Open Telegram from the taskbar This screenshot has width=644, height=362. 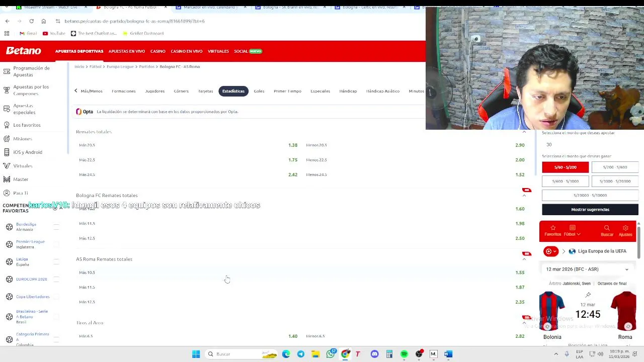point(300,354)
